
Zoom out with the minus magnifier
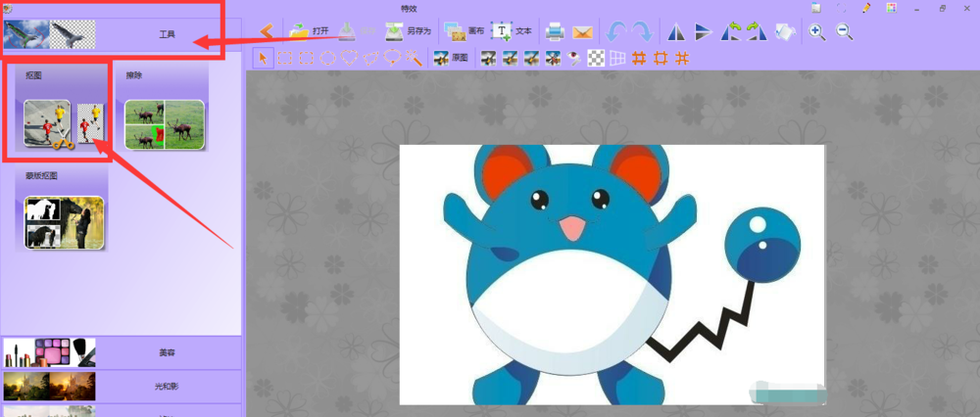click(845, 32)
